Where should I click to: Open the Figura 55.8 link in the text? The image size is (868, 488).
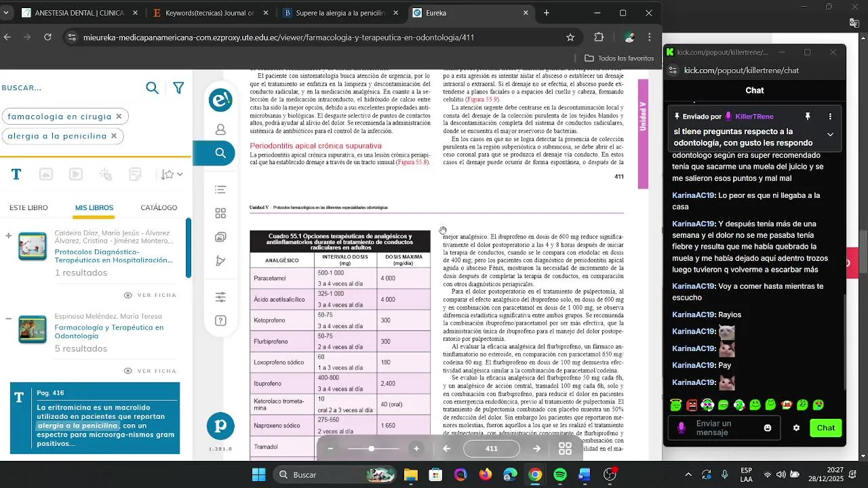click(413, 163)
